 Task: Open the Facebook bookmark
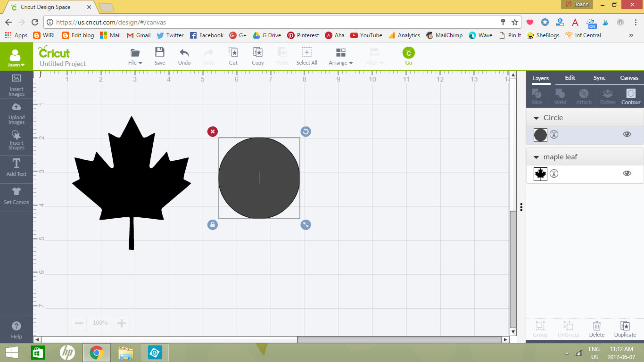pos(206,35)
